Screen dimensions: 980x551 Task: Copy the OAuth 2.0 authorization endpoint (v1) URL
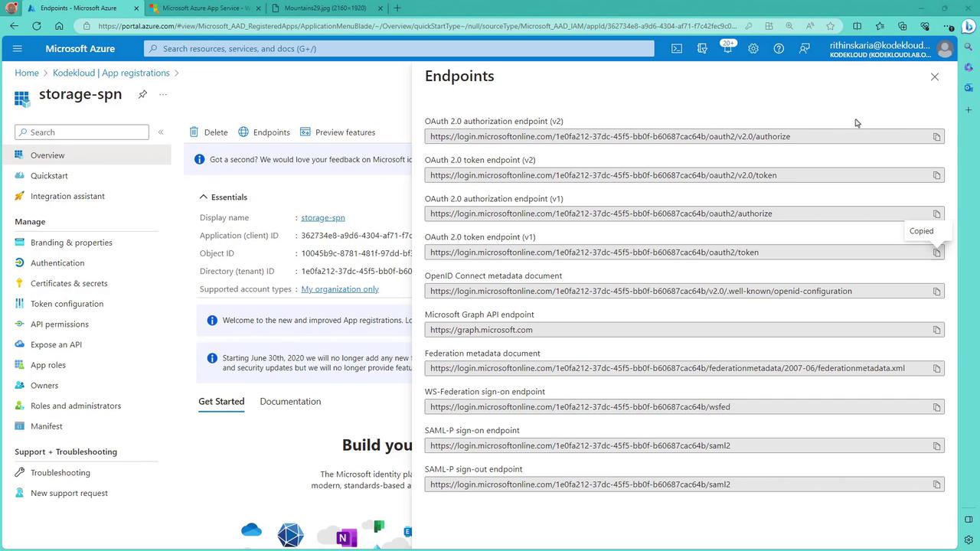point(936,214)
